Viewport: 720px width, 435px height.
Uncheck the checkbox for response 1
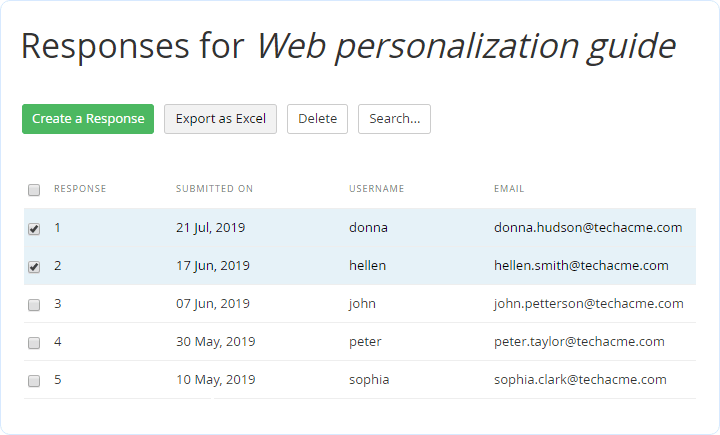tap(34, 229)
